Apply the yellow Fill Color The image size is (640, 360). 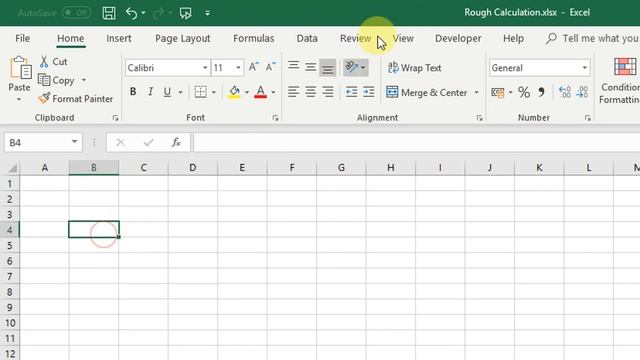point(234,92)
